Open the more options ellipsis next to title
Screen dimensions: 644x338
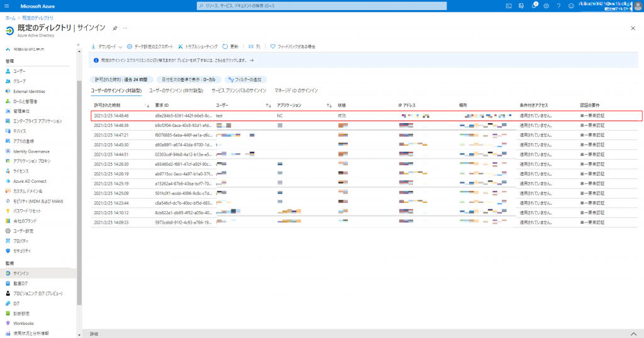(125, 28)
